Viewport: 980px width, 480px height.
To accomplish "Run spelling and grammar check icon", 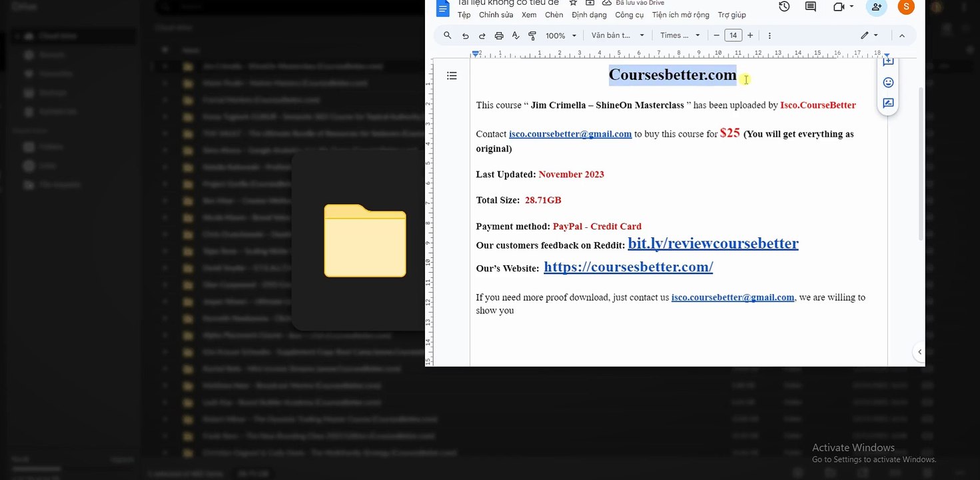I will click(516, 35).
